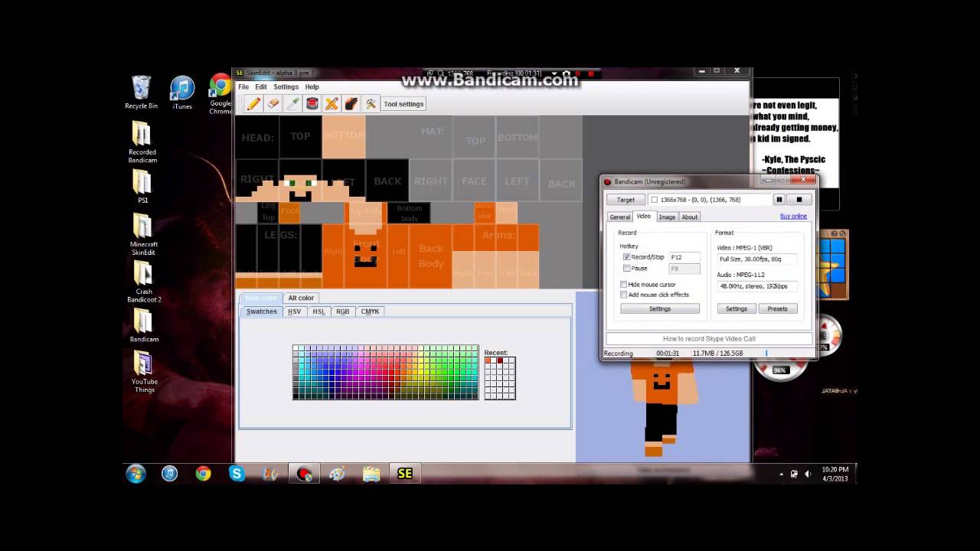This screenshot has height=551, width=980.
Task: Open the Edit menu
Action: pyautogui.click(x=261, y=86)
